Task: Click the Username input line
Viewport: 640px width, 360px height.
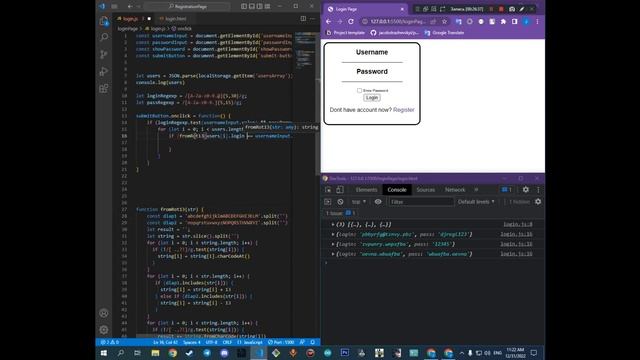Action: point(372,60)
